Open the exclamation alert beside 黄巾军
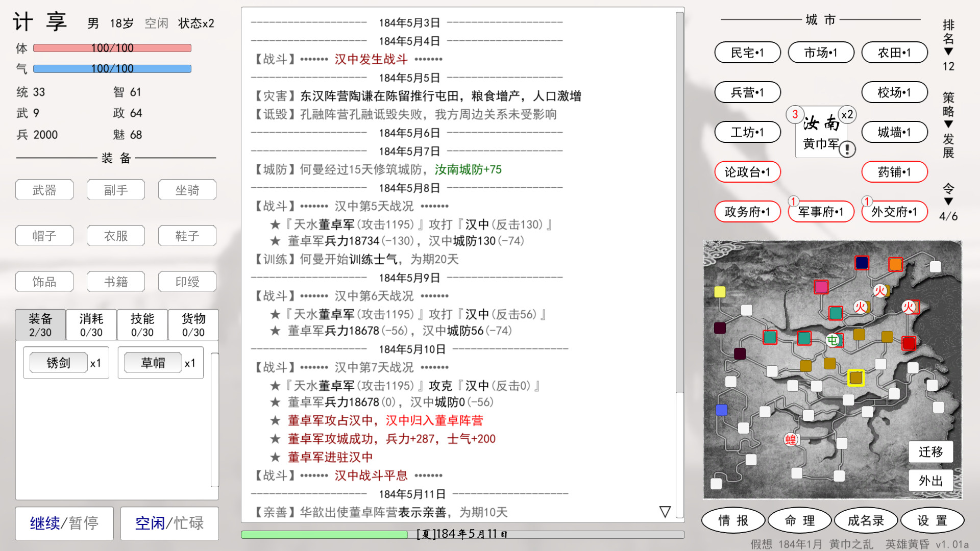 [x=847, y=150]
